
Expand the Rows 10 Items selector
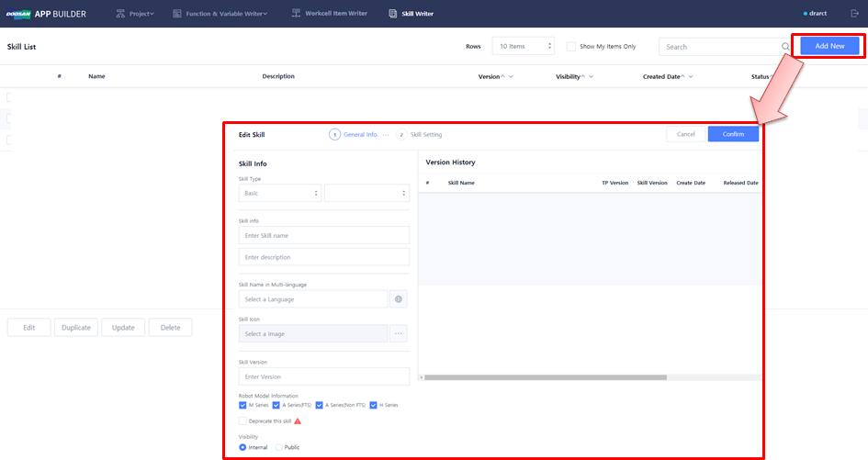(x=523, y=47)
